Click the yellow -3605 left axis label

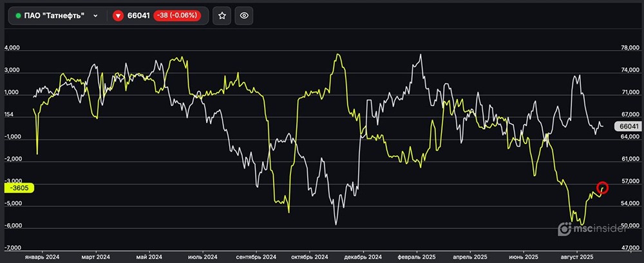coord(19,188)
